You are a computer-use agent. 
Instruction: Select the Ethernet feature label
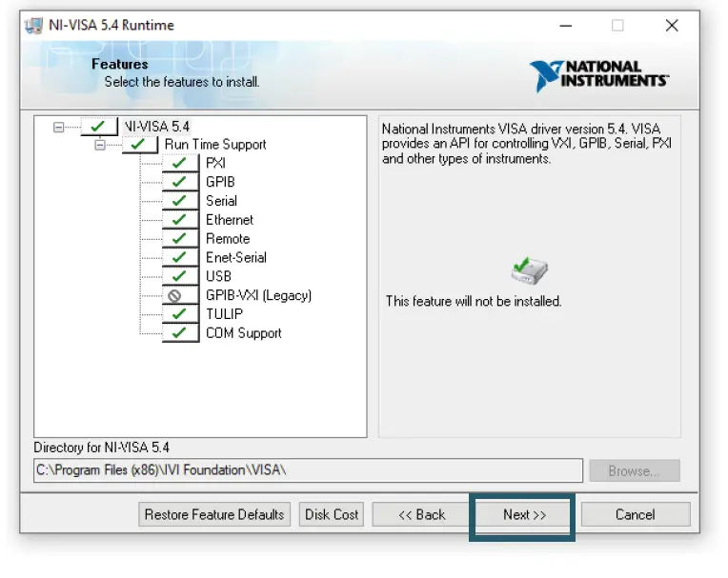[230, 220]
